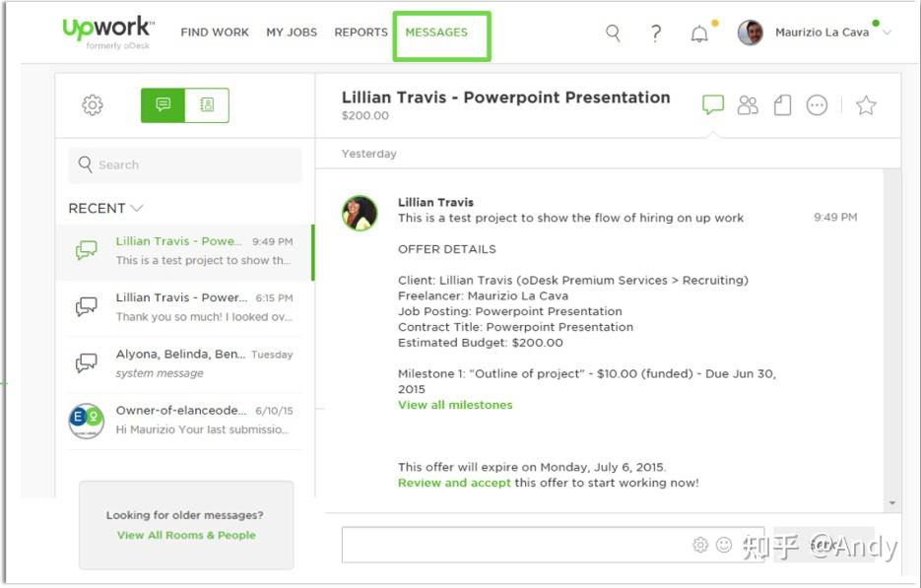
Task: Open the MESSAGES tab
Action: coord(436,33)
